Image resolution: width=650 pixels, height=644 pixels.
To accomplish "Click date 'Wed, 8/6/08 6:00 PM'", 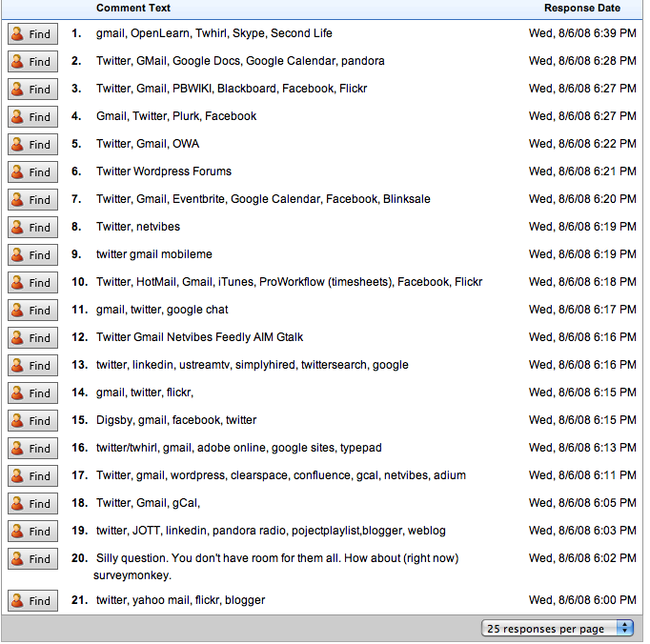I will pyautogui.click(x=582, y=600).
